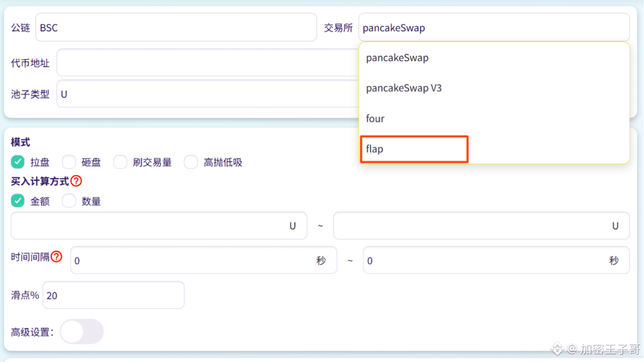
Task: Check the 刷交易量 mode checkbox
Action: coord(120,162)
